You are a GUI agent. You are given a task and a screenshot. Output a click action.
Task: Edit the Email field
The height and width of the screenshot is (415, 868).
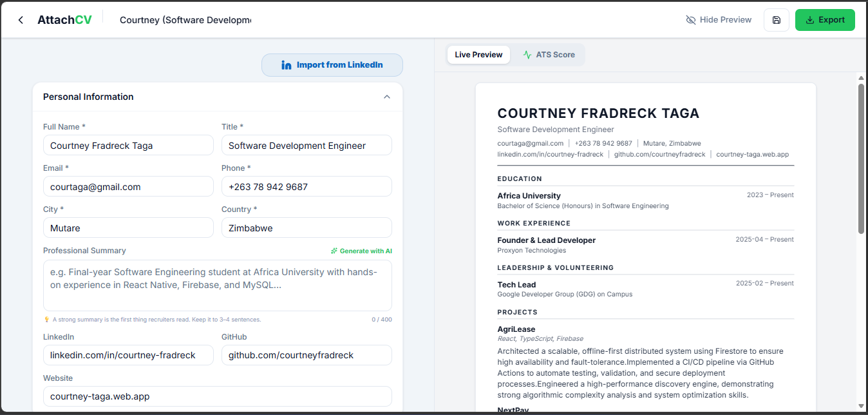coord(128,187)
